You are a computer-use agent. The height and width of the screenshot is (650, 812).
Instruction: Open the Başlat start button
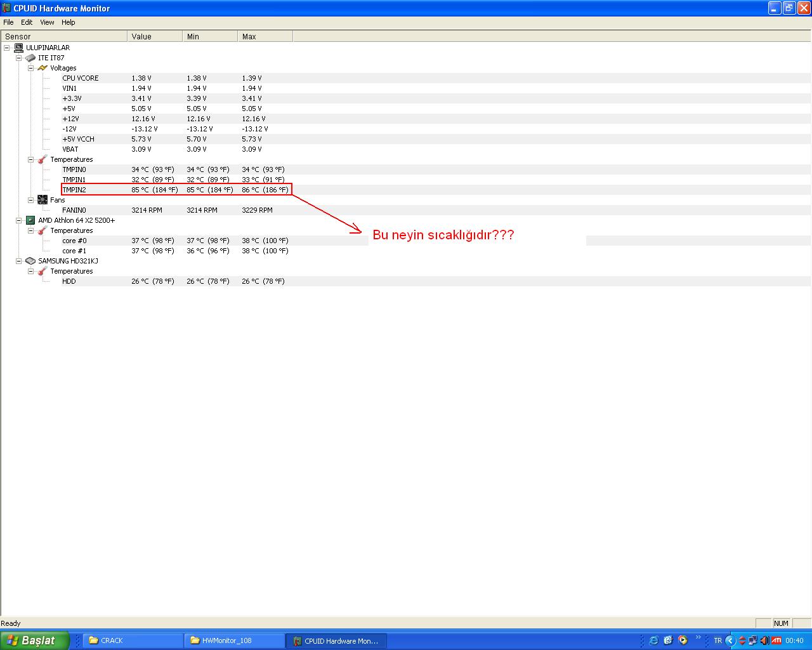[x=34, y=640]
